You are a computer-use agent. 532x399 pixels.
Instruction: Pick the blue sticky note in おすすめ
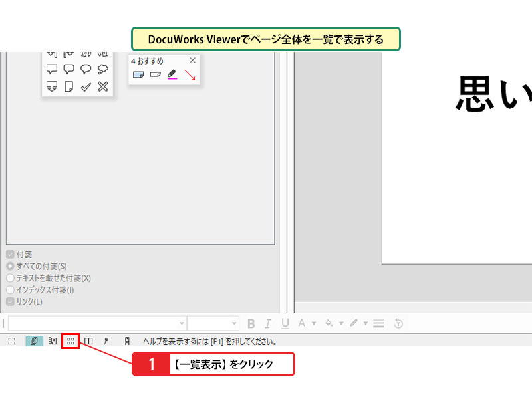click(138, 74)
